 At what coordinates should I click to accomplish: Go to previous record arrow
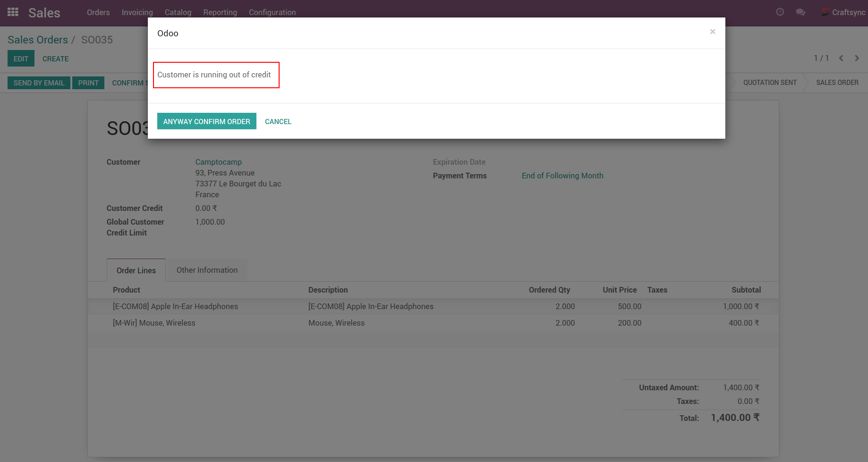[841, 58]
